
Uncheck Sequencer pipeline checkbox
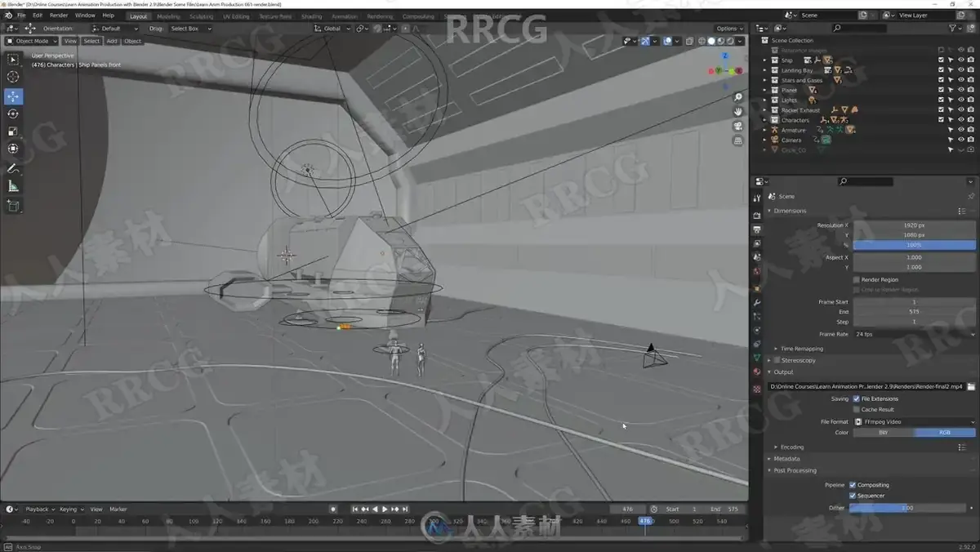853,496
